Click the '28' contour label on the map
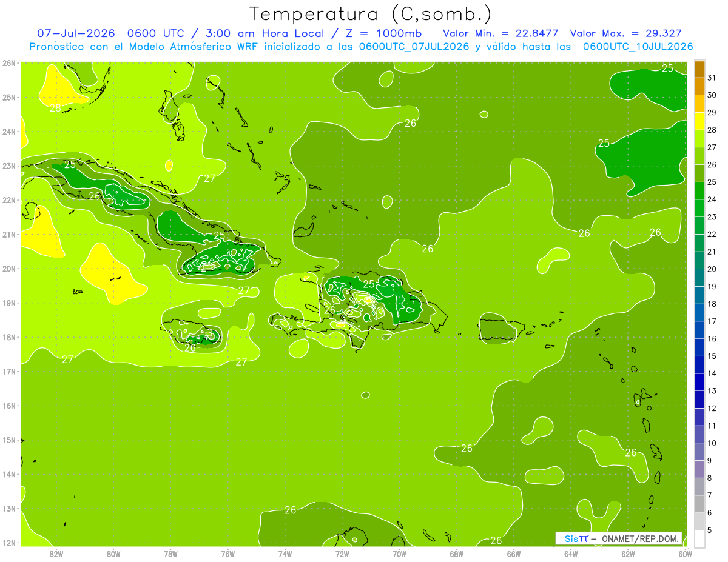This screenshot has width=728, height=562. [x=55, y=108]
